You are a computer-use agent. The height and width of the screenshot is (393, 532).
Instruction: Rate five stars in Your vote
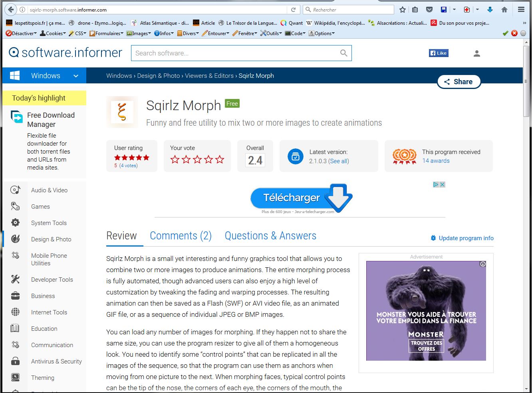click(220, 160)
